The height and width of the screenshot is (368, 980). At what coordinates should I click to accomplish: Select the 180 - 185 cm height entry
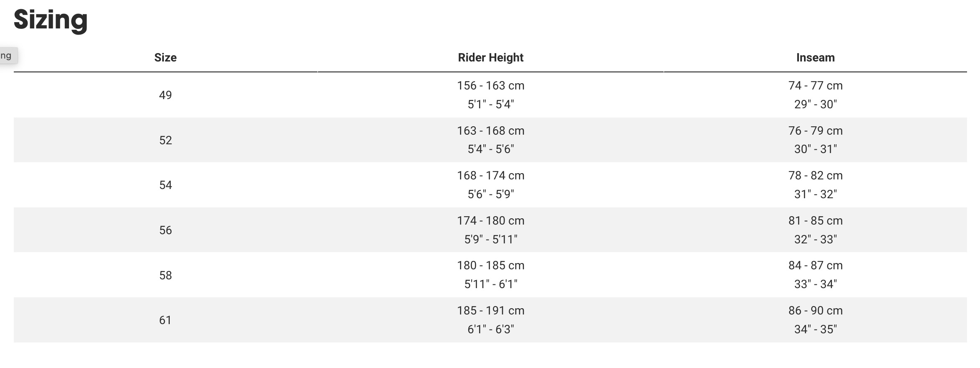490,265
